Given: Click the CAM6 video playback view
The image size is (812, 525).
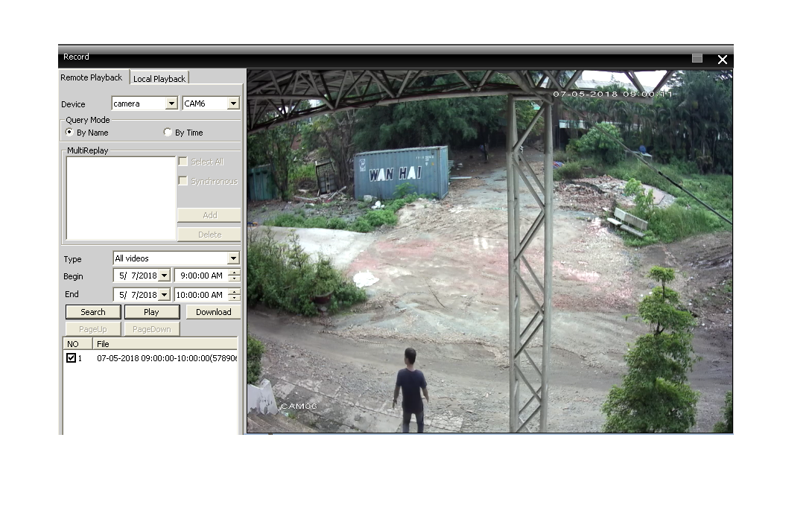Looking at the screenshot, I should coord(489,252).
